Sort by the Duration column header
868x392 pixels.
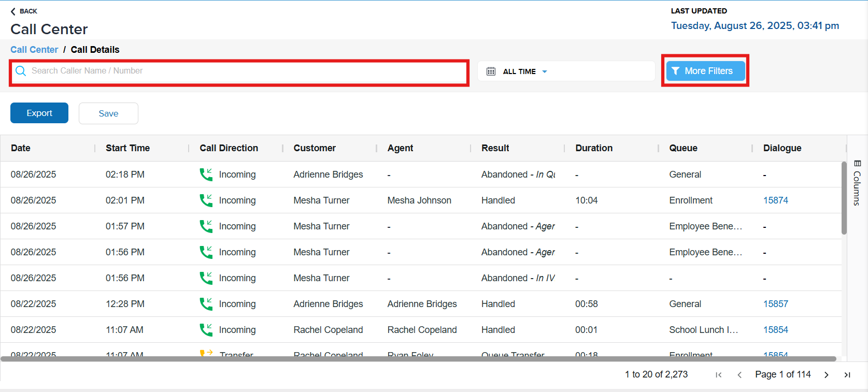tap(594, 148)
